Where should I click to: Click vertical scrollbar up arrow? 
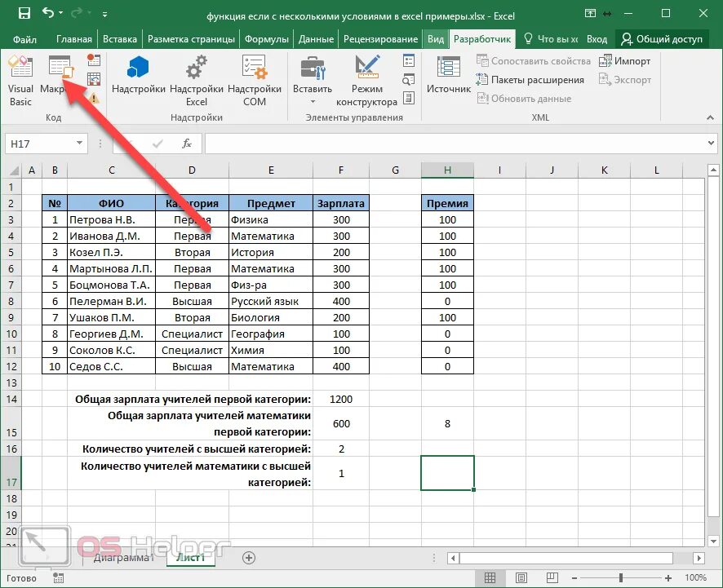tap(713, 170)
